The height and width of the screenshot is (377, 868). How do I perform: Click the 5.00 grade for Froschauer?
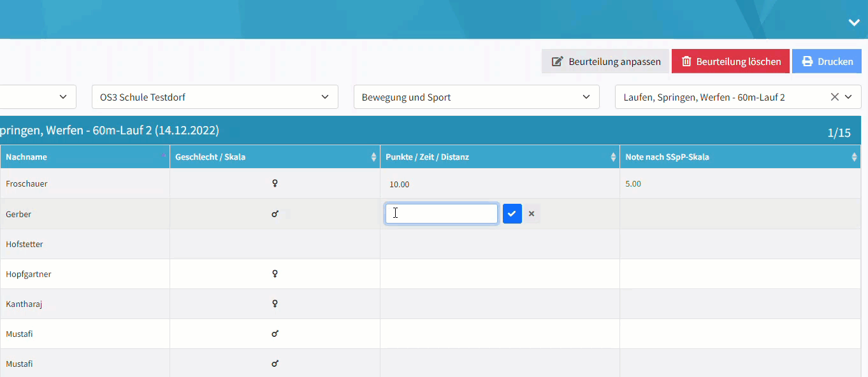(x=633, y=183)
